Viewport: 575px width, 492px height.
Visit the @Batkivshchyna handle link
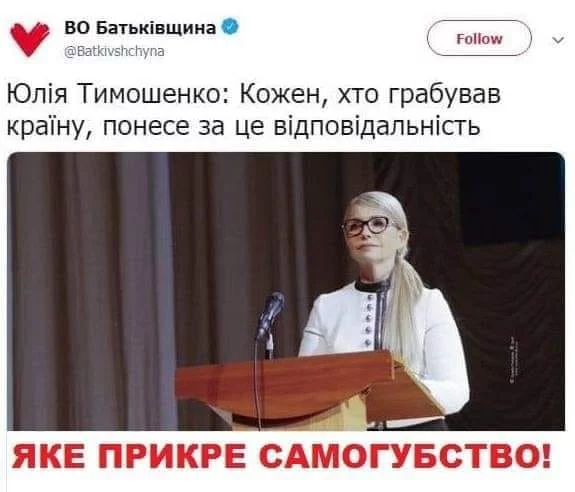point(114,51)
